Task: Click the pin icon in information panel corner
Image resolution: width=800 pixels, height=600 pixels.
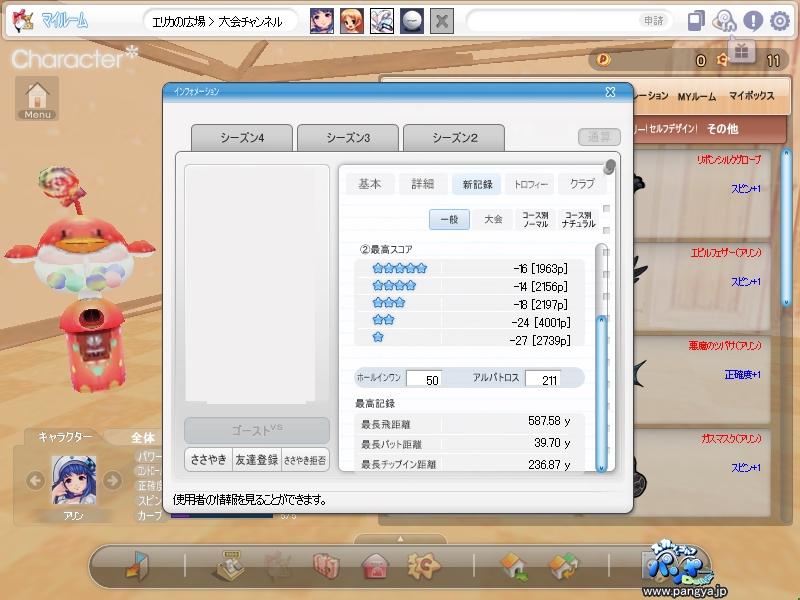Action: pos(609,166)
